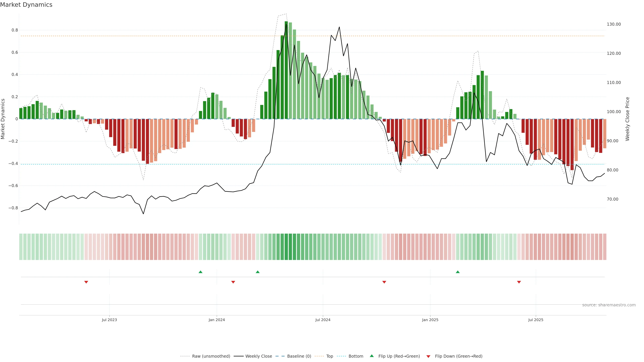Image resolution: width=644 pixels, height=362 pixels.
Task: Click the red flip-down marker after Jan 2024
Action: point(233,282)
